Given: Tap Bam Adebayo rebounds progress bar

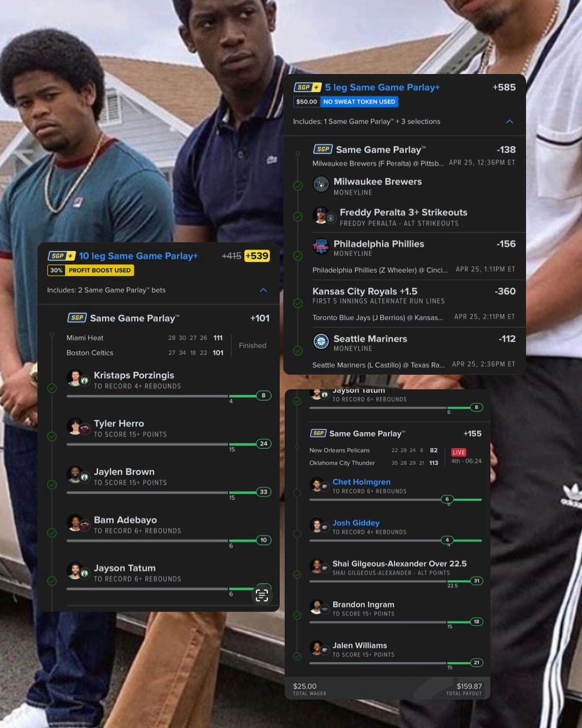Looking at the screenshot, I should coord(169,540).
